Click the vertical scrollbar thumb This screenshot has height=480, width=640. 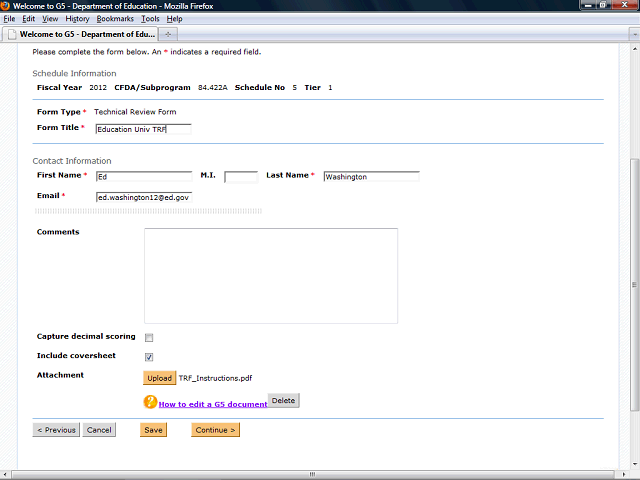pos(634,284)
